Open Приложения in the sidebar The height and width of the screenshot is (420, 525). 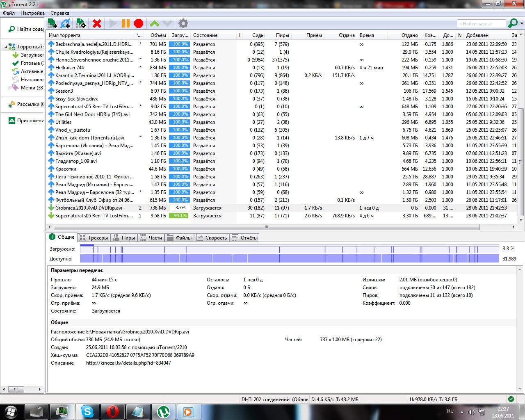coord(26,121)
